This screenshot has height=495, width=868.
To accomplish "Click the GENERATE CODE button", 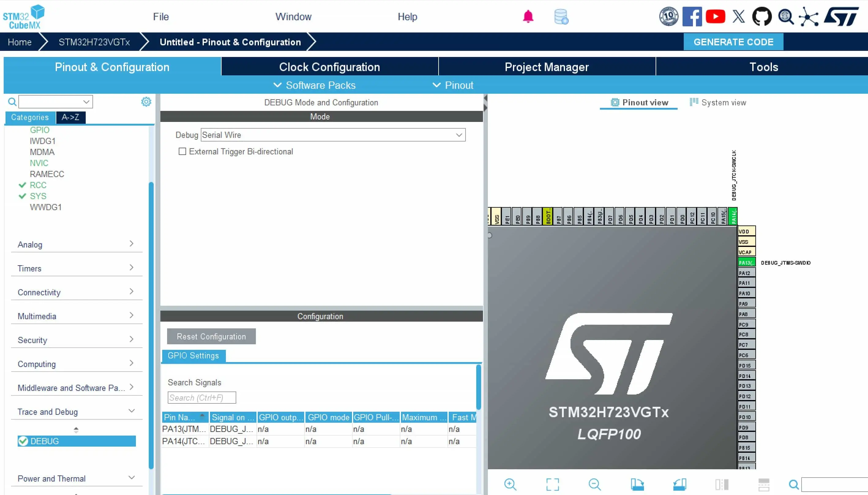I will (733, 42).
